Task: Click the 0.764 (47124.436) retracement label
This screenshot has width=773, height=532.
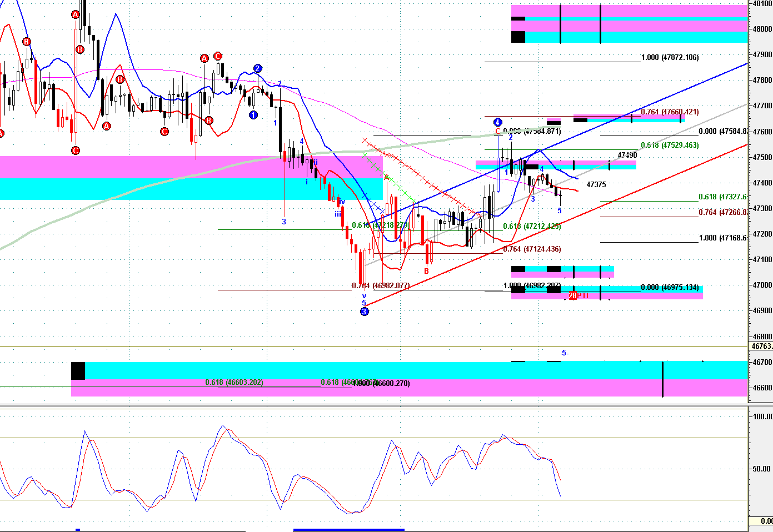Action: pyautogui.click(x=532, y=249)
